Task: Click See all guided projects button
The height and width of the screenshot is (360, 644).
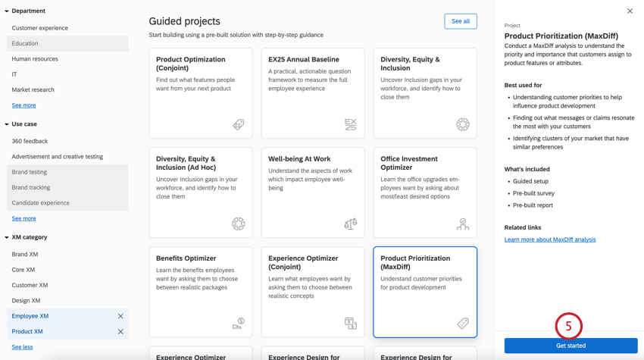Action: click(x=460, y=21)
